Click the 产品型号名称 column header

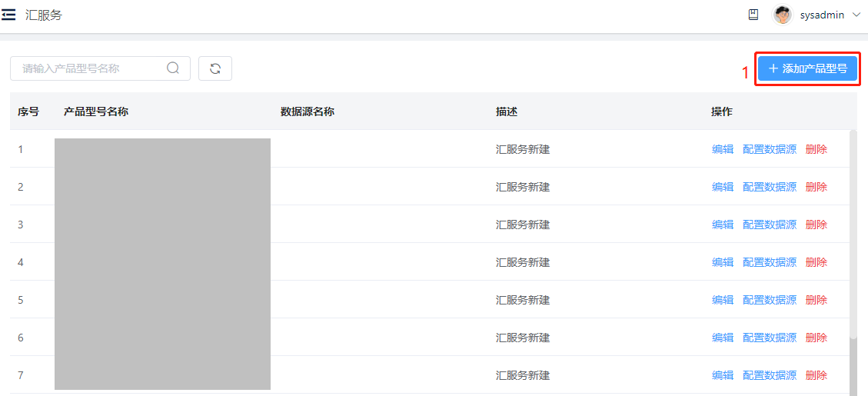tap(96, 111)
